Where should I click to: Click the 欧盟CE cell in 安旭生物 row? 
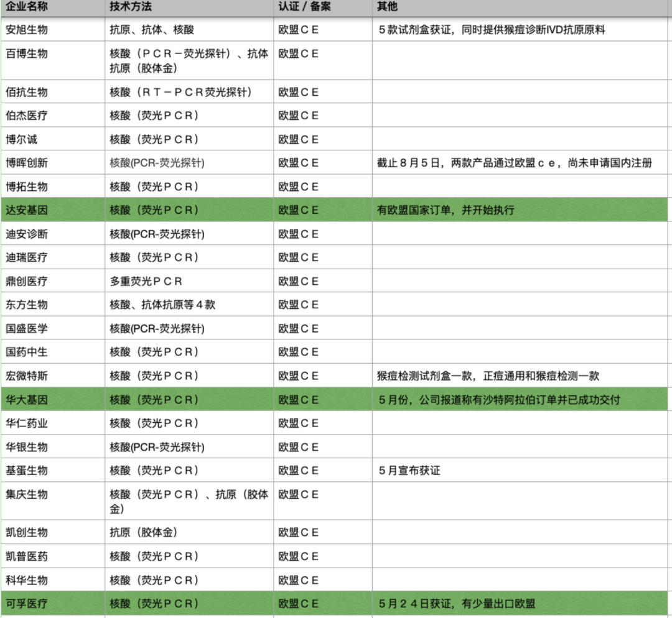(x=323, y=30)
